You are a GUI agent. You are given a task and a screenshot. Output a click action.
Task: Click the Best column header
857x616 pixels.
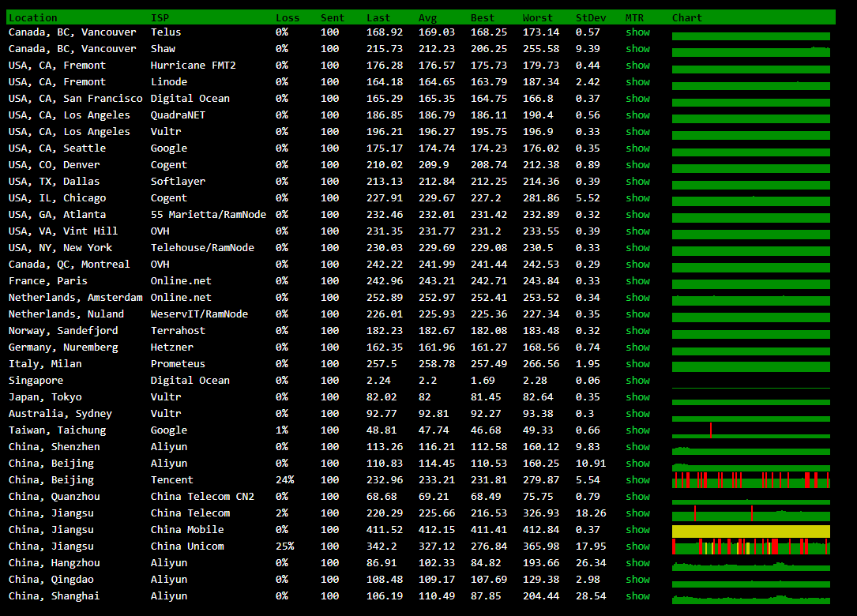tap(483, 17)
